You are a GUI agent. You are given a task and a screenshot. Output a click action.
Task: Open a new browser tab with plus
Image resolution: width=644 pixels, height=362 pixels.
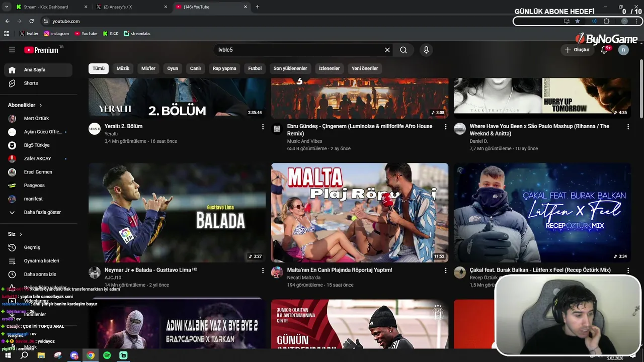point(258,7)
